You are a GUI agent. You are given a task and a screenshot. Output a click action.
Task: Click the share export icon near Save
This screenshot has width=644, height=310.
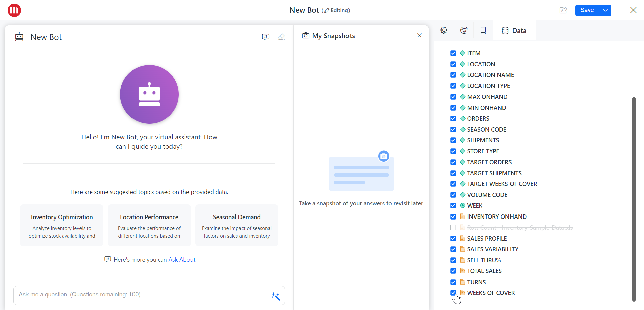(x=563, y=10)
